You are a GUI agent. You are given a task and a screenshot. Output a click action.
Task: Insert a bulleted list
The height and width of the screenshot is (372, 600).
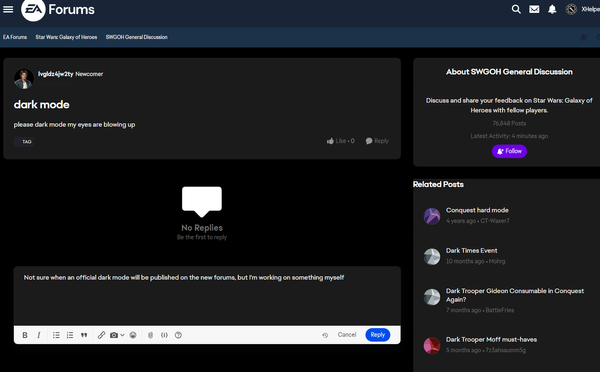56,335
